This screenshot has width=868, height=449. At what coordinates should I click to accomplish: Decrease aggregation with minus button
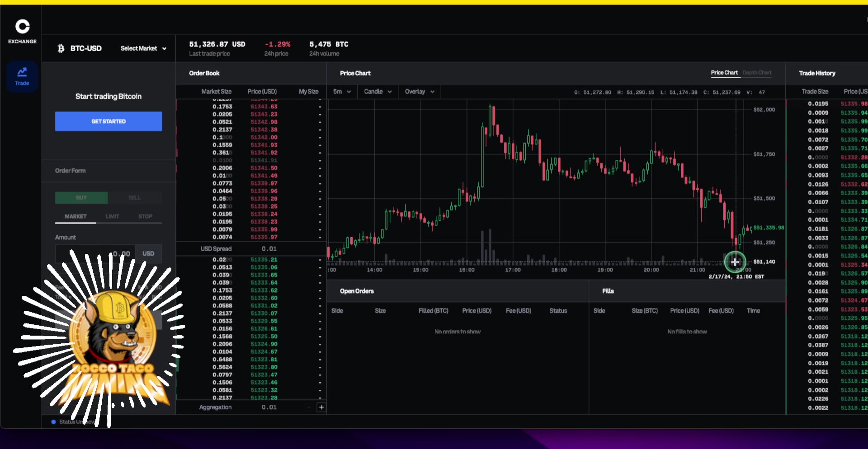[309, 407]
